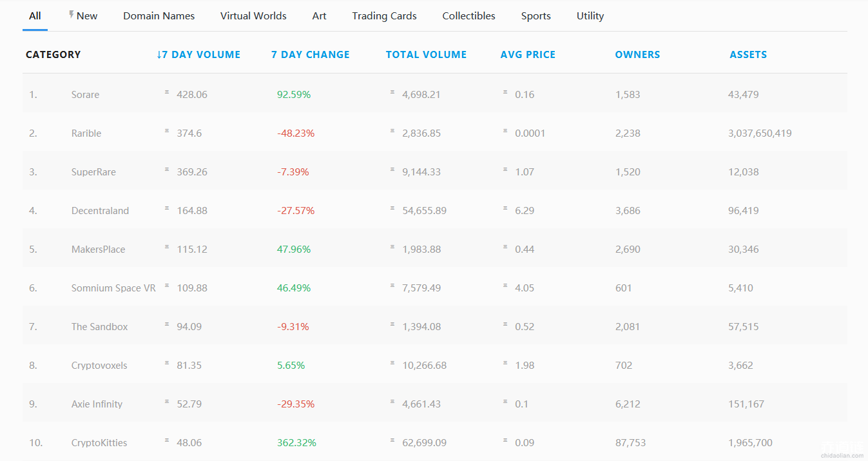868x461 pixels.
Task: Click Decentraland's -27.57% change
Action: (296, 211)
